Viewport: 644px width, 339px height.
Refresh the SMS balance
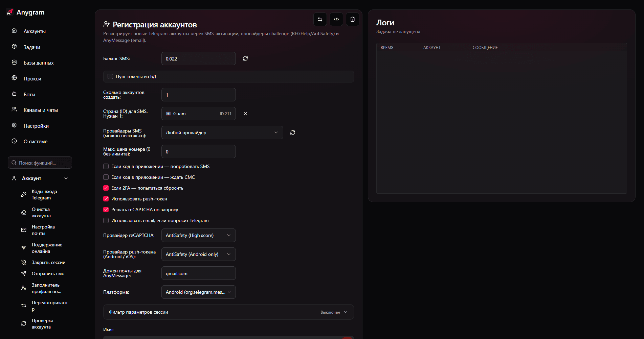click(x=245, y=58)
